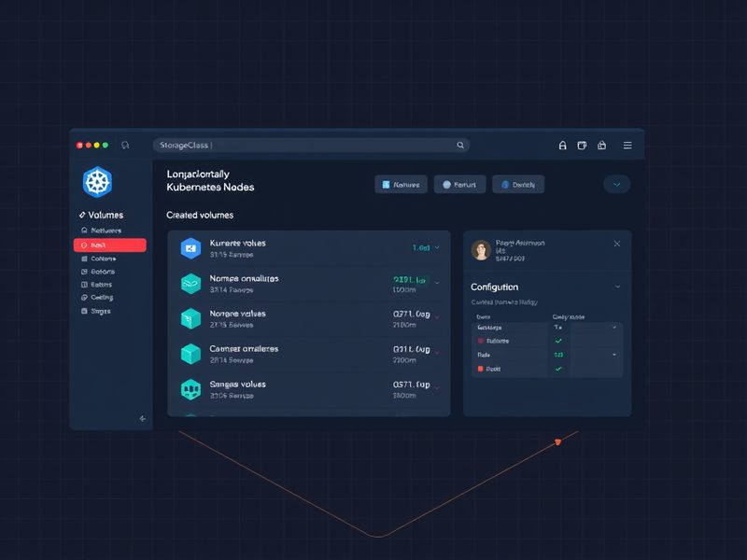Select the blue hexagon icon of first volume

[190, 248]
